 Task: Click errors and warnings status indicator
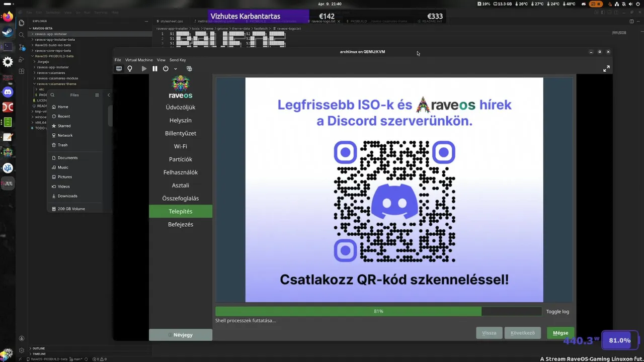[x=99, y=359]
